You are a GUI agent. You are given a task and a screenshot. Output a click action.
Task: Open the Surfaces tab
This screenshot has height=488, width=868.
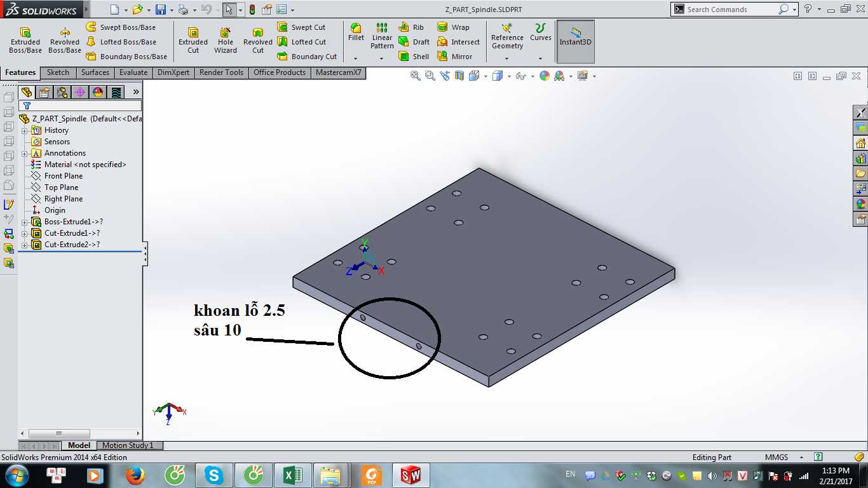95,72
